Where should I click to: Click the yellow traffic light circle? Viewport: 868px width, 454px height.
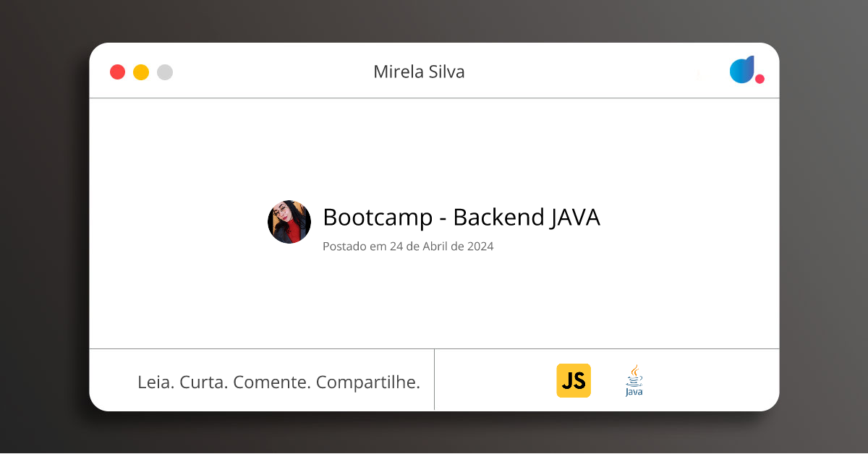tap(140, 72)
